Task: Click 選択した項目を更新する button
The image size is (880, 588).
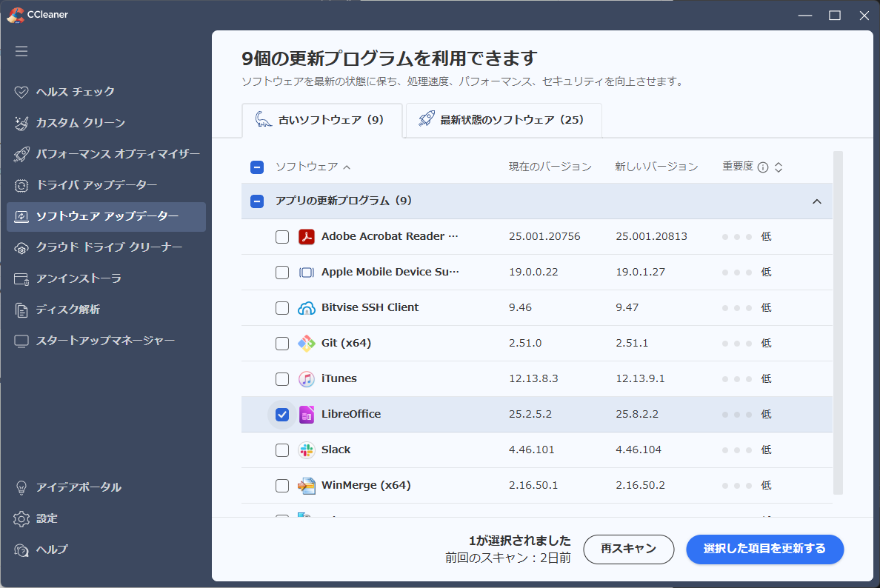Action: point(765,549)
